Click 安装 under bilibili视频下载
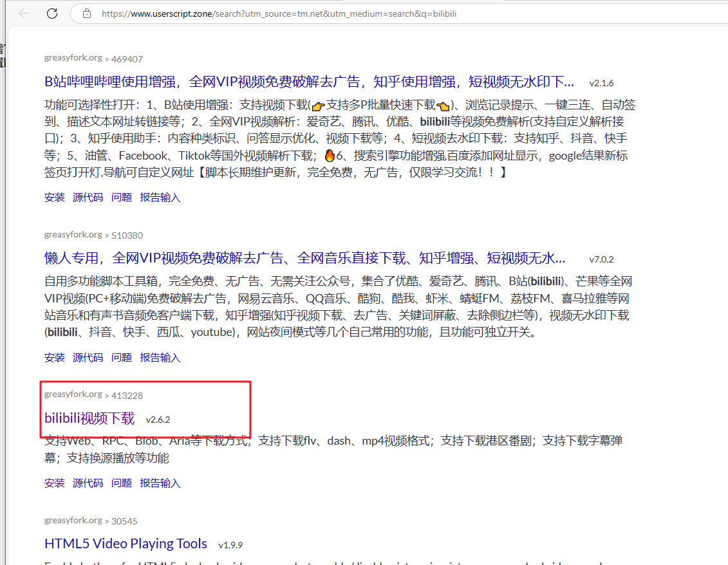728x565 pixels. (x=54, y=483)
